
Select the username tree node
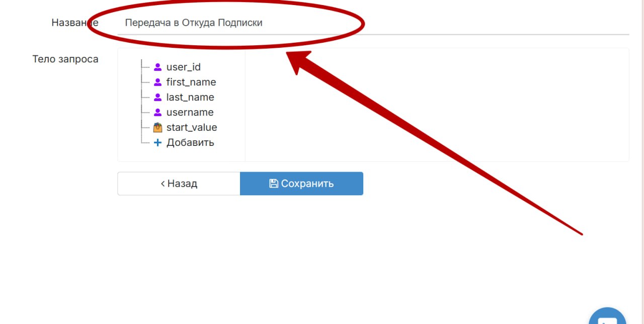(190, 112)
